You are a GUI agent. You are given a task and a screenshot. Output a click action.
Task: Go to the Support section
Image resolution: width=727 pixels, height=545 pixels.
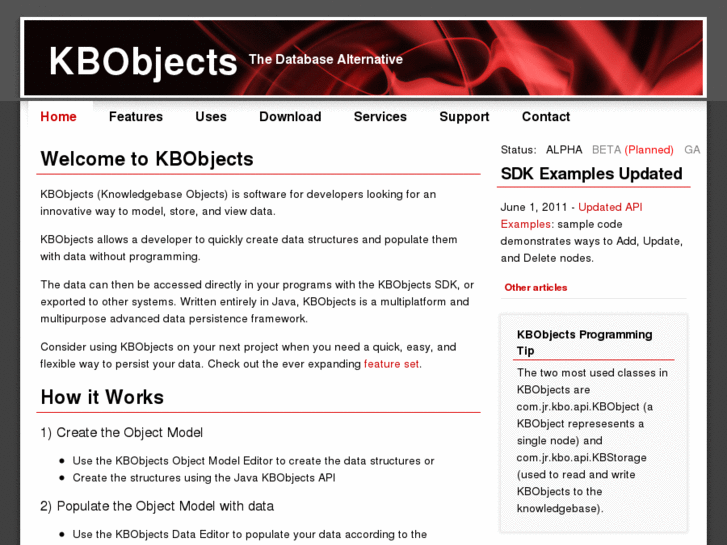464,116
